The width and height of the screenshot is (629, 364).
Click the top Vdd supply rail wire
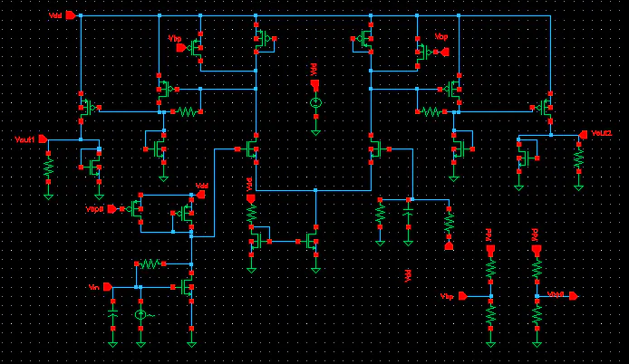coord(314,15)
